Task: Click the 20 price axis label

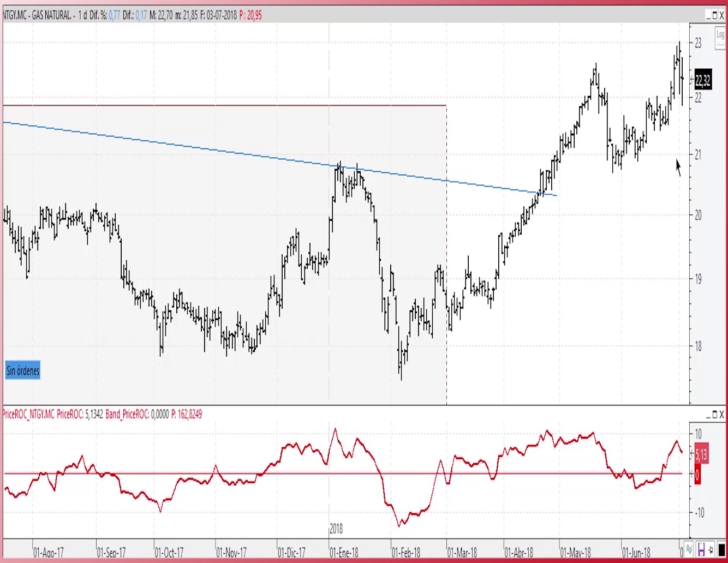Action: click(698, 215)
